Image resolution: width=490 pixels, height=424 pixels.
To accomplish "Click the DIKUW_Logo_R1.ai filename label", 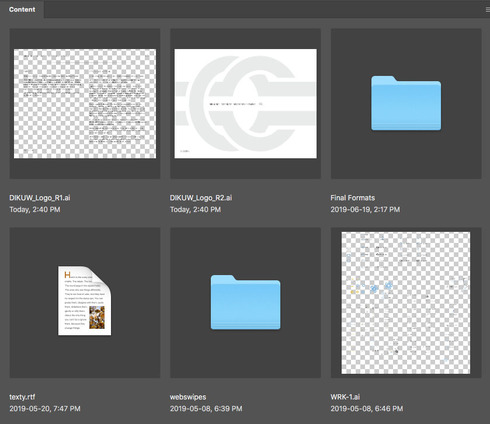I will 40,198.
